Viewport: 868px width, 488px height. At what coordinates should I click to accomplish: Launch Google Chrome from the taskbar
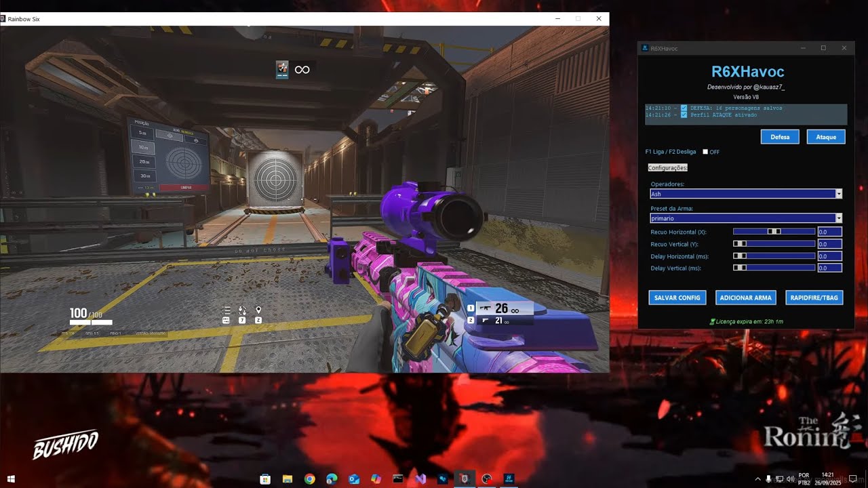pyautogui.click(x=309, y=479)
